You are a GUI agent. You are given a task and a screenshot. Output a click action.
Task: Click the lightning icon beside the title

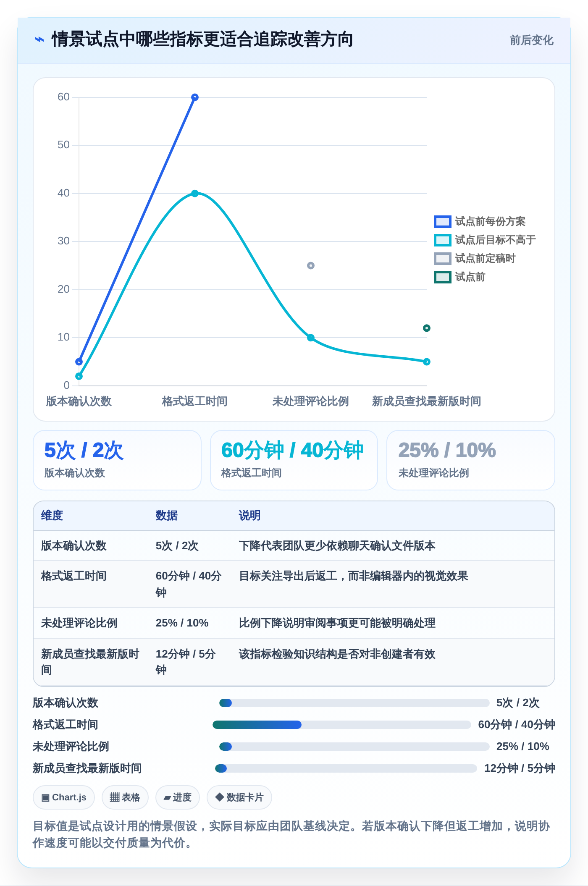coord(39,40)
